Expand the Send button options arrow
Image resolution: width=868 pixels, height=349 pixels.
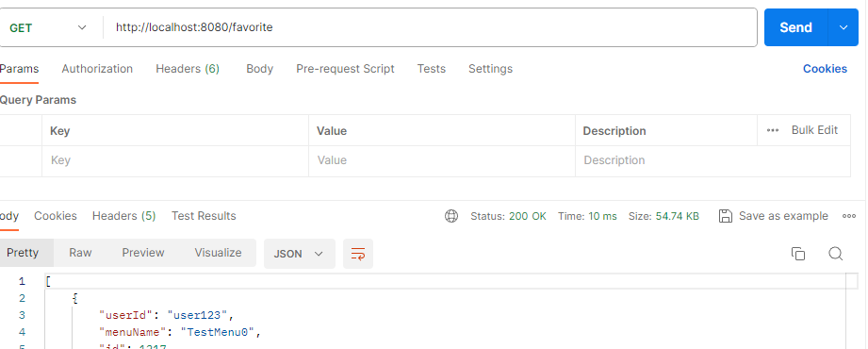click(843, 27)
